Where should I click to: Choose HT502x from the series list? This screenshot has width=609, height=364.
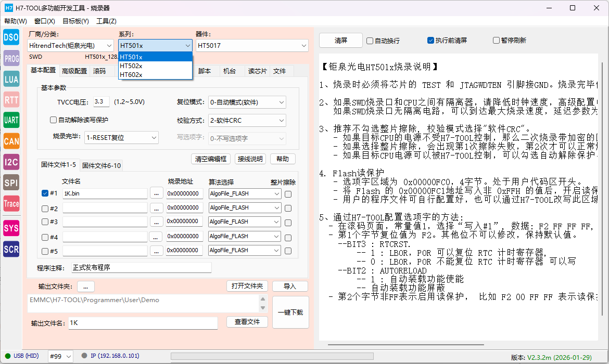click(131, 66)
